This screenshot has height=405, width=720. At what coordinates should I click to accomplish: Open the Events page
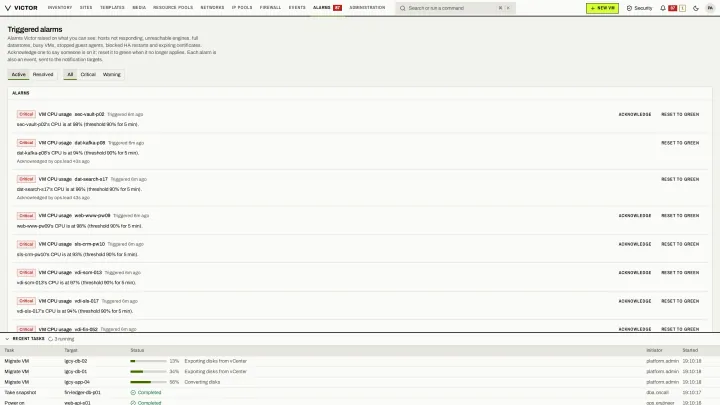click(297, 8)
